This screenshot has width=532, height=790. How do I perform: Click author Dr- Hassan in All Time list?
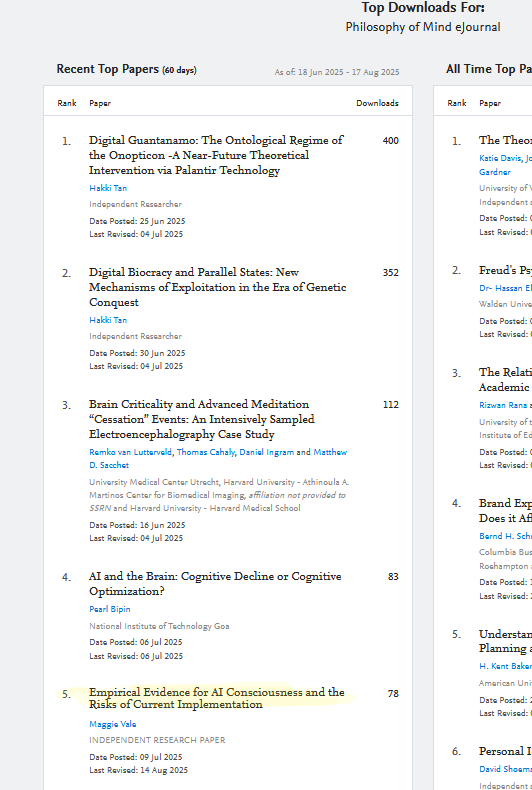click(505, 288)
